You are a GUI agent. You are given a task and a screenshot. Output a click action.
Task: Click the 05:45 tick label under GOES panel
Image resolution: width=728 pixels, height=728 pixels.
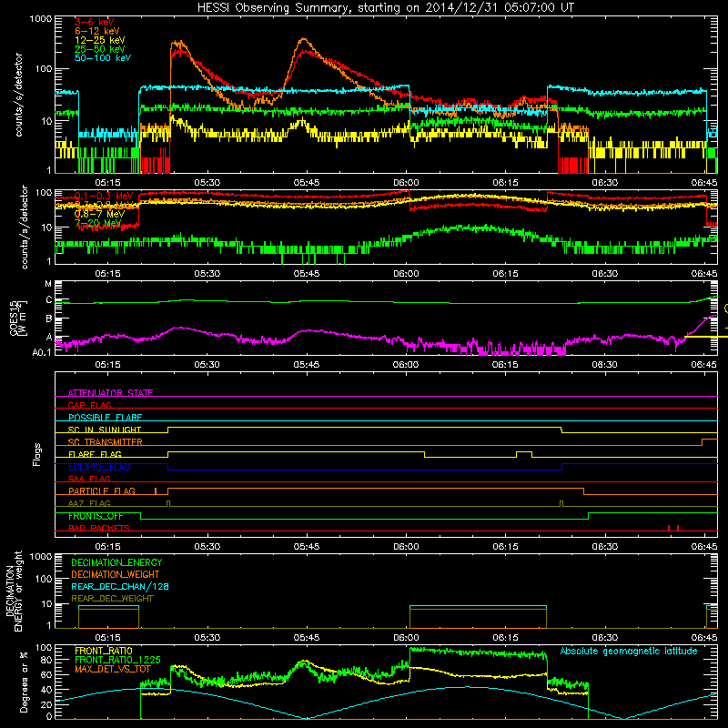[307, 365]
